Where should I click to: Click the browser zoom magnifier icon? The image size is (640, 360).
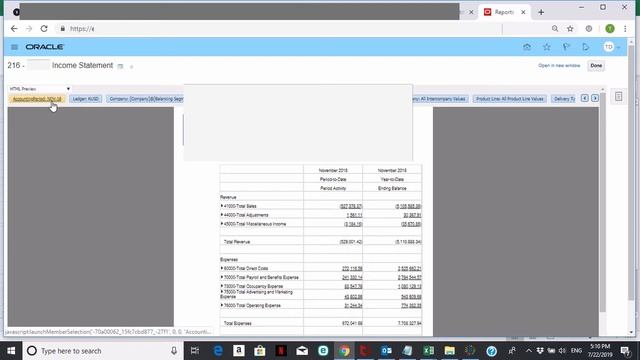[x=555, y=29]
